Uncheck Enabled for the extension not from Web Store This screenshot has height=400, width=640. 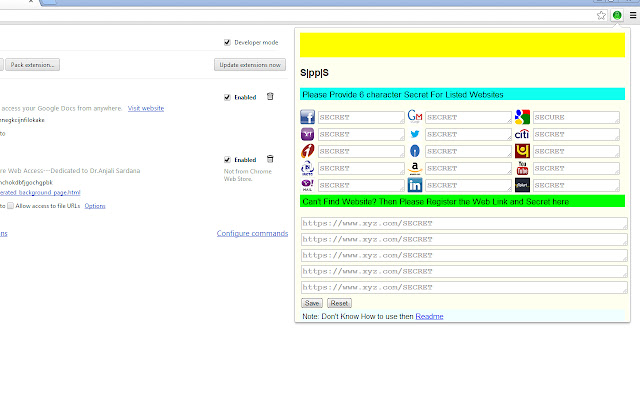tap(227, 160)
